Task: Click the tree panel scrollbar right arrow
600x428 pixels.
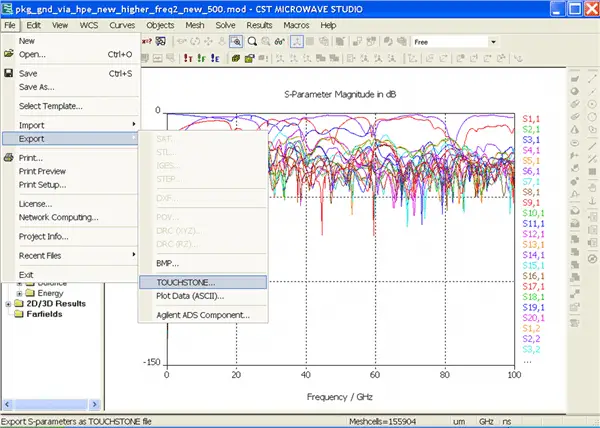Action: [95, 404]
